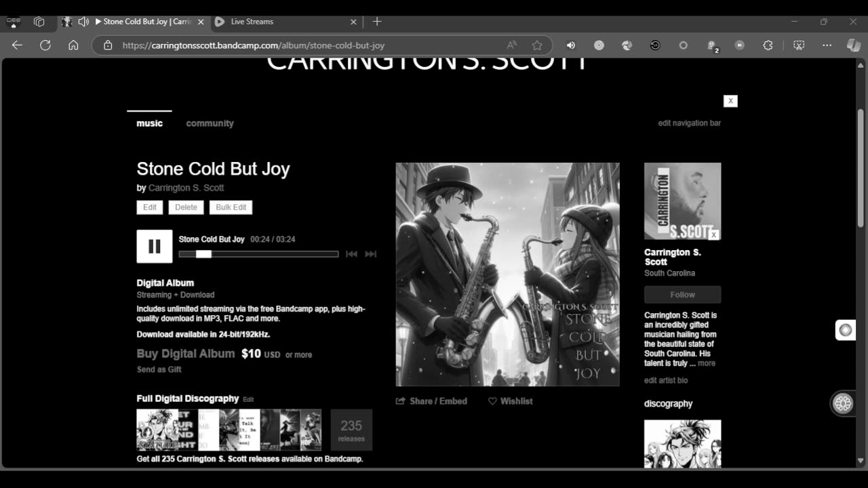Open the Share / Embed option
This screenshot has height=488, width=868.
(x=431, y=401)
